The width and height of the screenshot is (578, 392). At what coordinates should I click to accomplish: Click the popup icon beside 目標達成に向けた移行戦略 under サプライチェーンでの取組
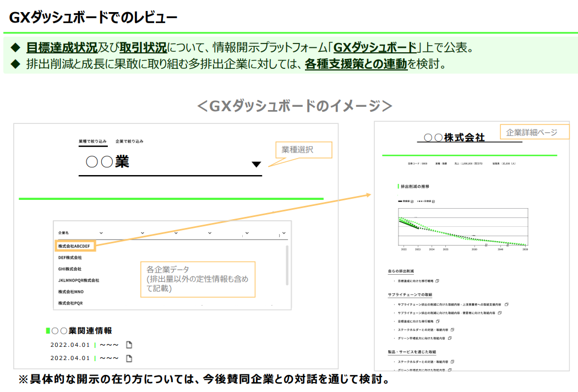pos(438,322)
